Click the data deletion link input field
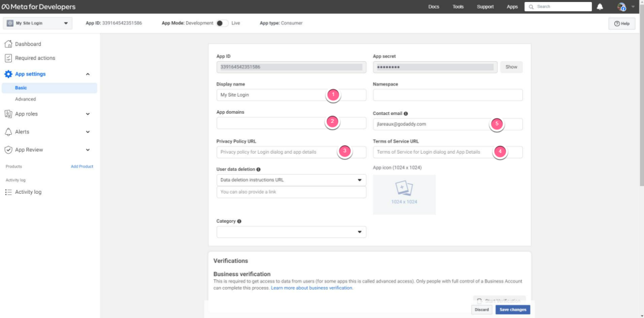Viewport: 644px width, 318px height. (291, 192)
